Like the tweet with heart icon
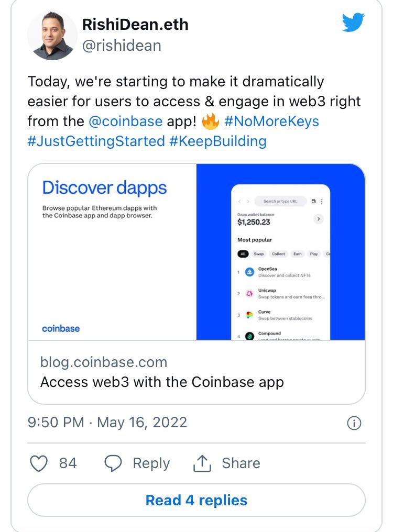This screenshot has height=532, width=393. [x=39, y=463]
